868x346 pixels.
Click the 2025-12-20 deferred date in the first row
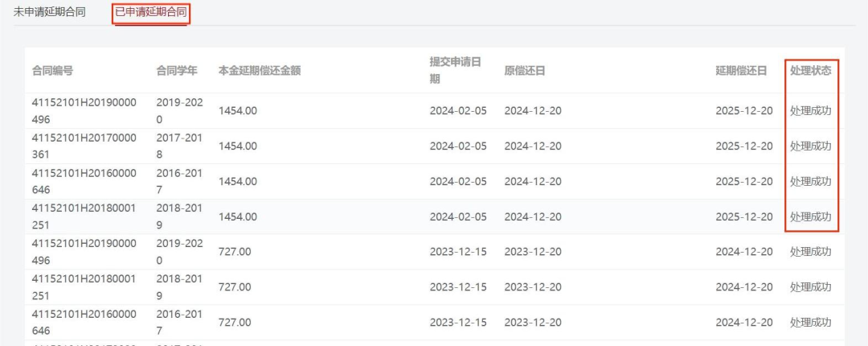click(744, 111)
